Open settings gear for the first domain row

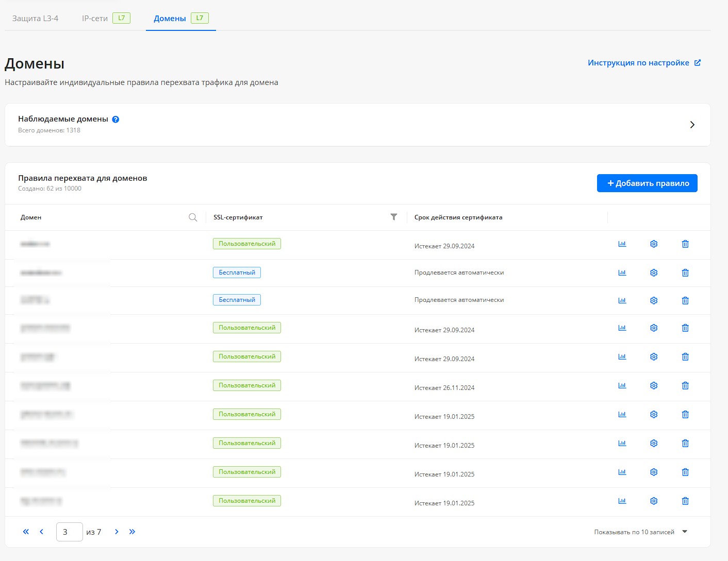click(654, 244)
